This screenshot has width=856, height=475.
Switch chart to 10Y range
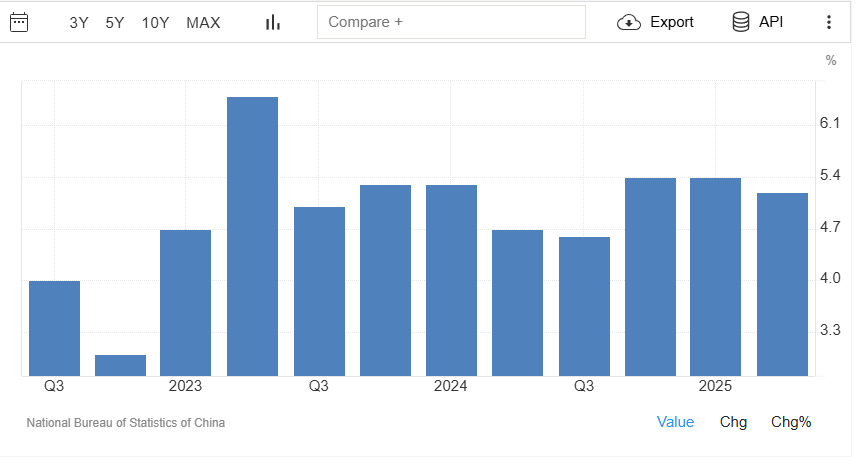click(155, 22)
